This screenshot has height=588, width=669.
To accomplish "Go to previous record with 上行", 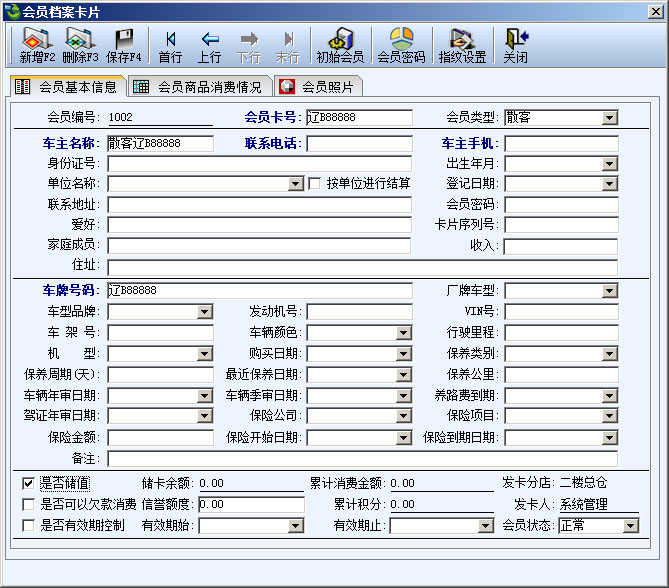I will tap(209, 45).
